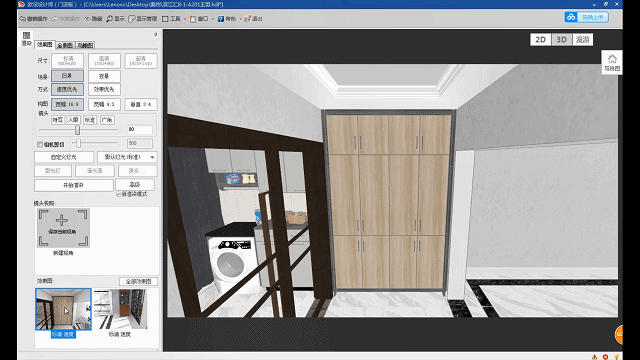Open the 默认灯光 lighting dropdown
This screenshot has height=360, width=640.
coord(127,157)
